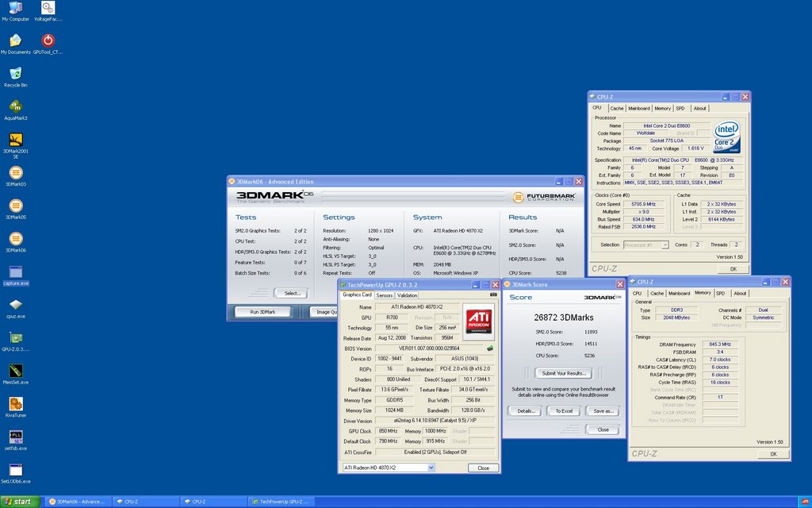Click the Close button in GPU-Z

[x=483, y=468]
